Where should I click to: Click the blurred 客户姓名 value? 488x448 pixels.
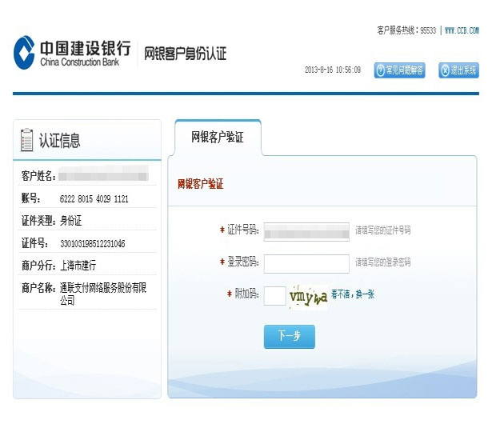(104, 173)
